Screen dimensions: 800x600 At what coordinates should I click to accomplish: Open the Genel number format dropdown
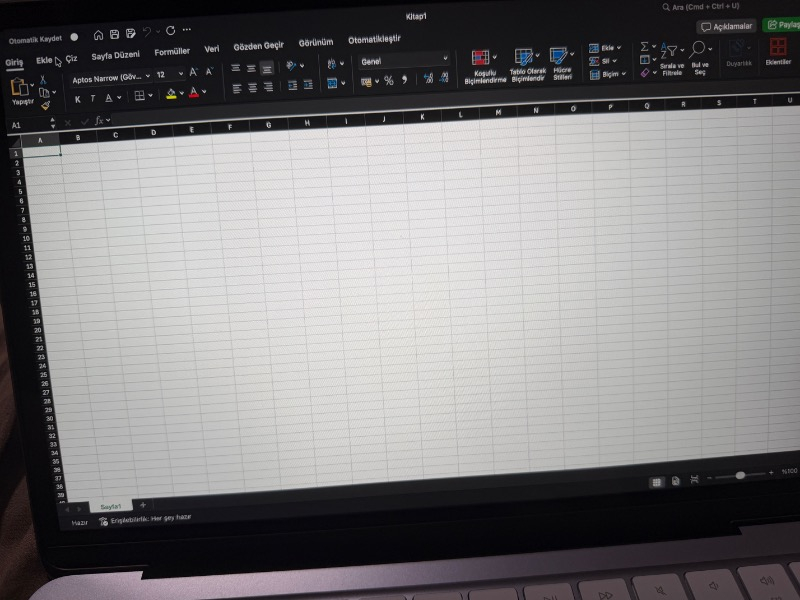coord(403,60)
